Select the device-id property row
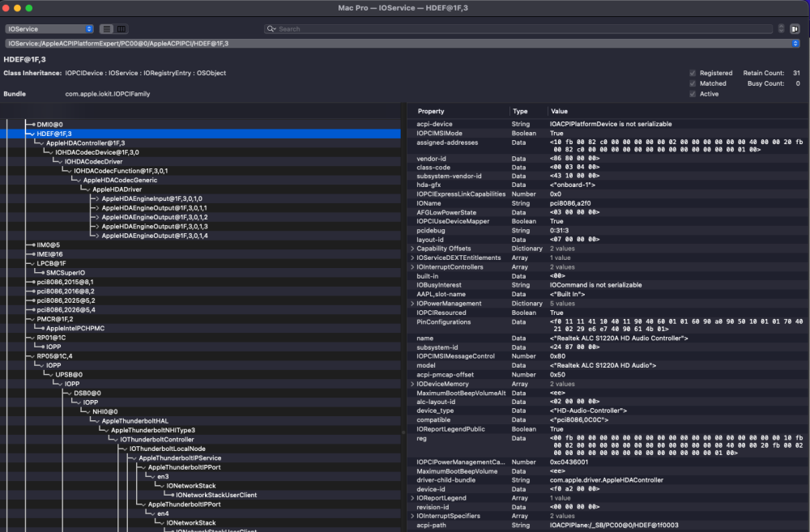 608,489
